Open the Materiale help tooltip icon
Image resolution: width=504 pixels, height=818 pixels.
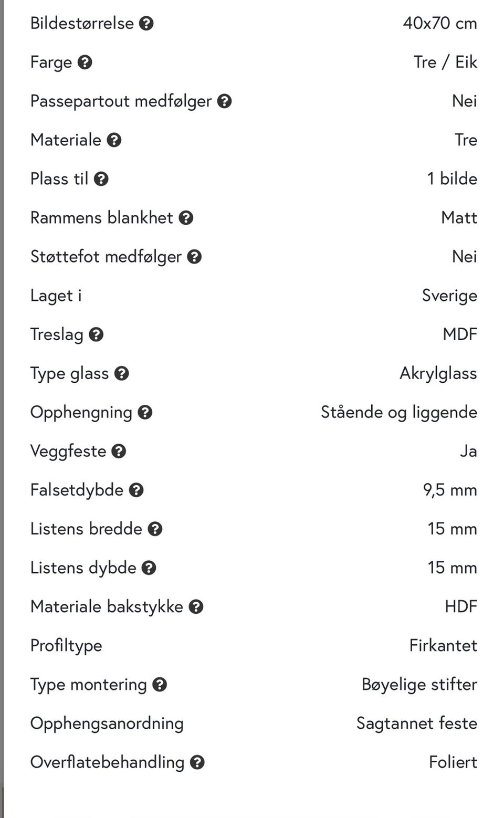point(114,140)
